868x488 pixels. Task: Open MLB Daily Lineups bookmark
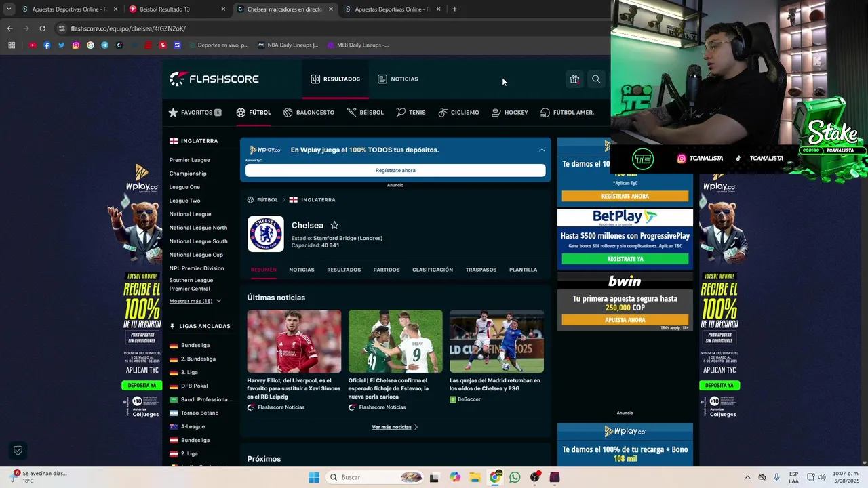[x=358, y=45]
